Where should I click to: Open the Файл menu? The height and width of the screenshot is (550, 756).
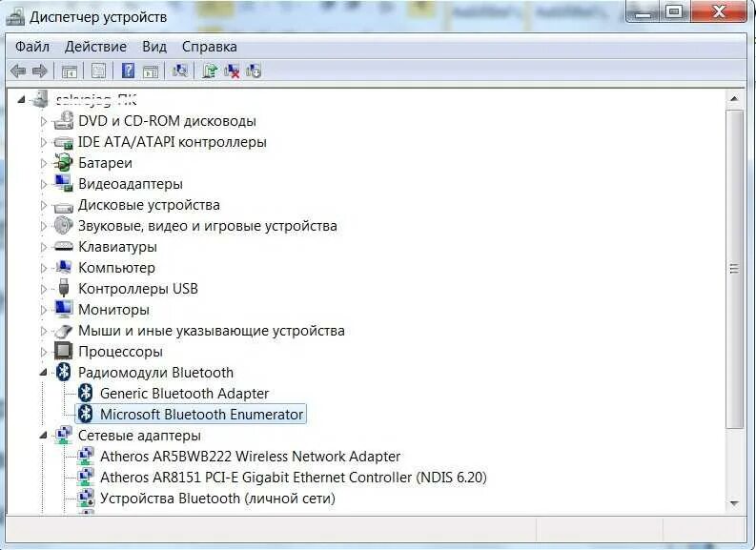point(32,47)
